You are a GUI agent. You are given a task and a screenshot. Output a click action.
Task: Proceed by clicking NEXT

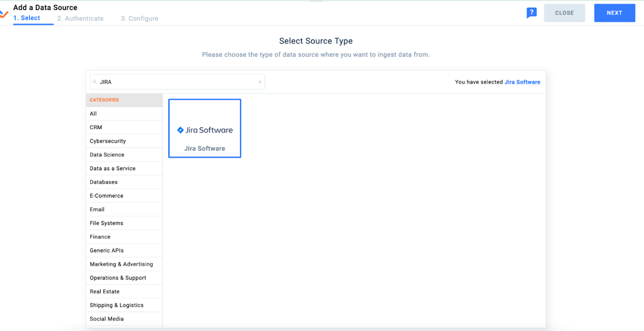click(x=614, y=13)
